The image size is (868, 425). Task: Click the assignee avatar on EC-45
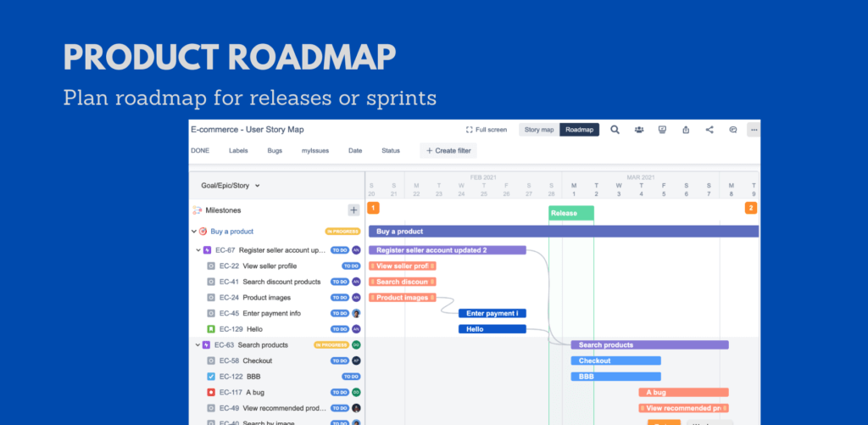click(356, 313)
